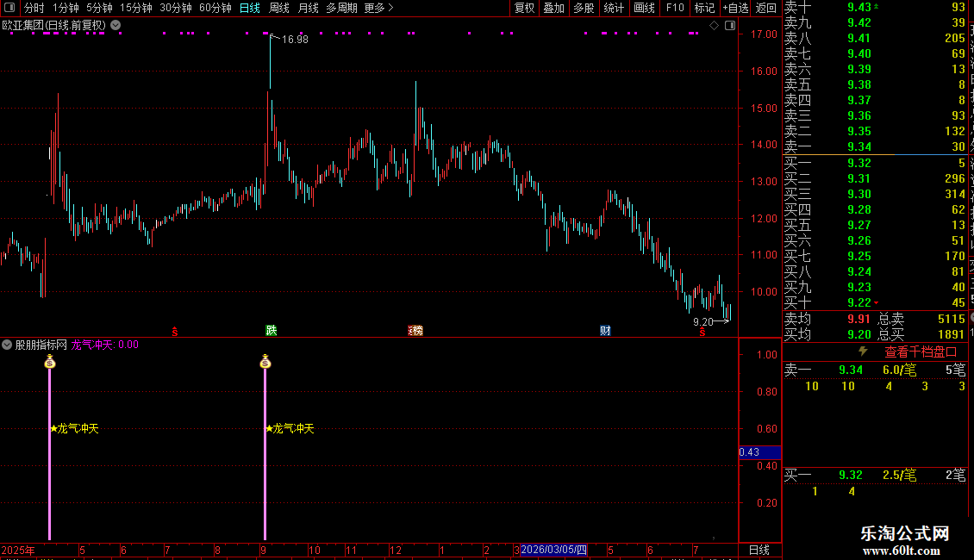Select the 1分钟 period tab
The width and height of the screenshot is (974, 560).
click(x=66, y=8)
